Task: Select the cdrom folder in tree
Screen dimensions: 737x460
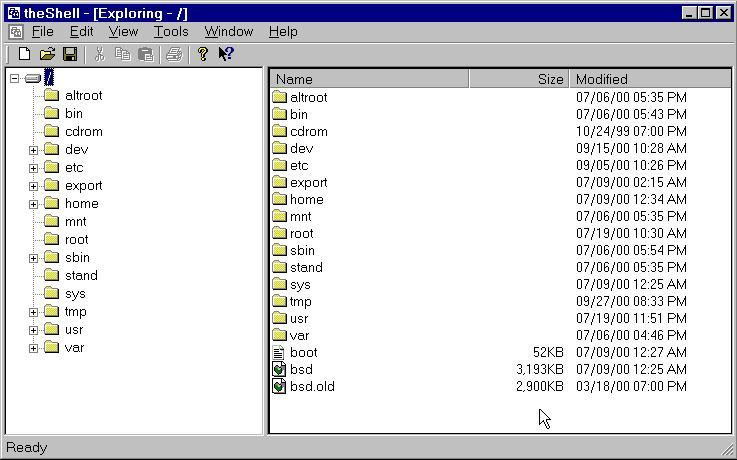Action: tap(83, 132)
